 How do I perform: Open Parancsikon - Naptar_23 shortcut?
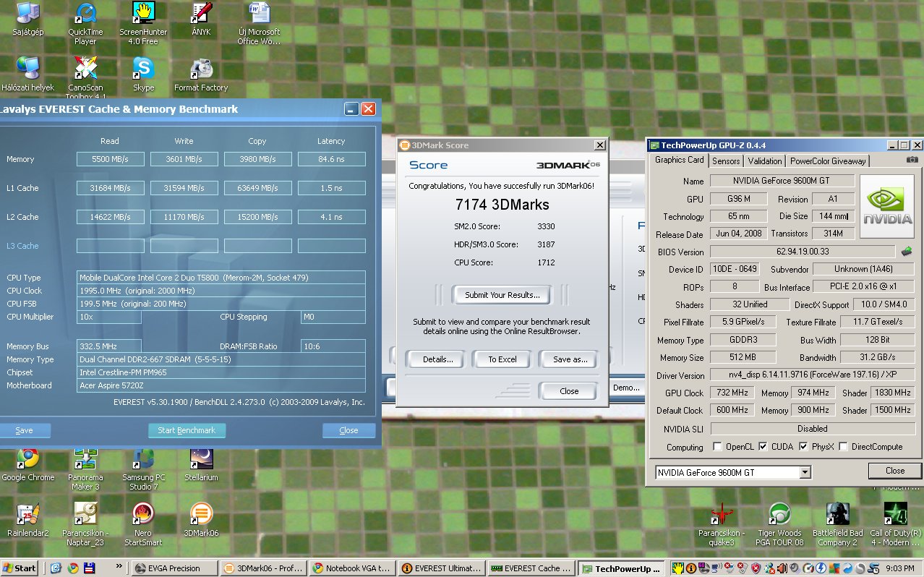click(85, 523)
